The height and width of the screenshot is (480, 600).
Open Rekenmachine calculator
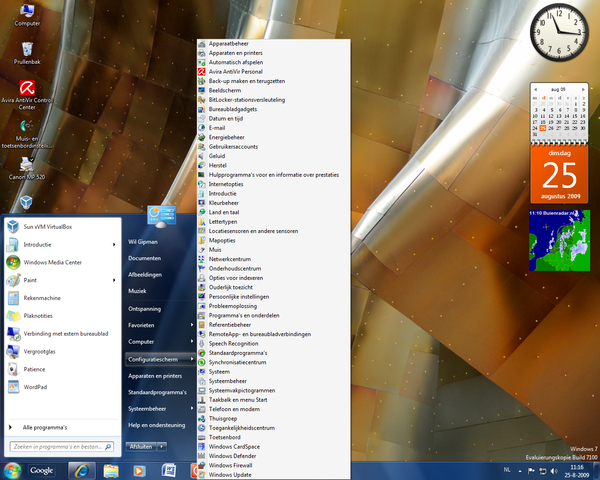point(62,298)
